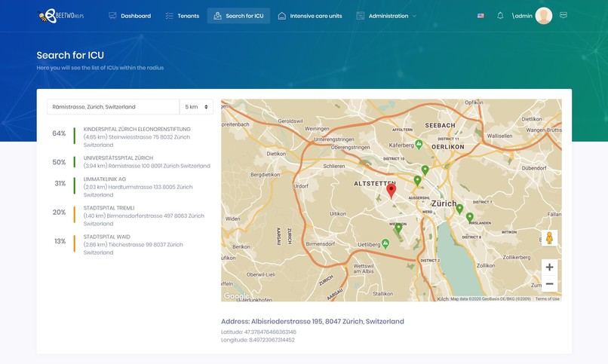Zoom in the map with plus button
This screenshot has height=364, width=608.
coord(549,268)
